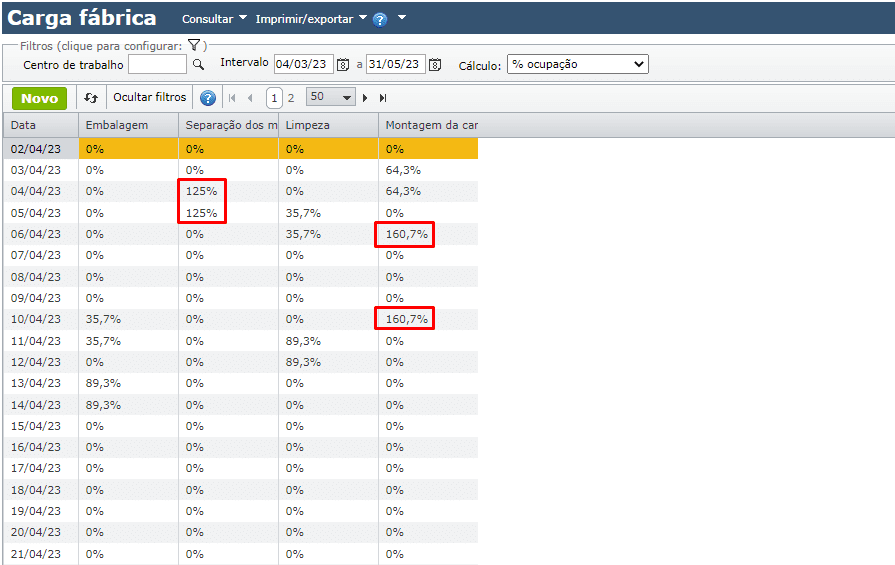The width and height of the screenshot is (895, 565).
Task: Click 89,3% Limpeza cell for 12/04/23
Action: click(328, 362)
